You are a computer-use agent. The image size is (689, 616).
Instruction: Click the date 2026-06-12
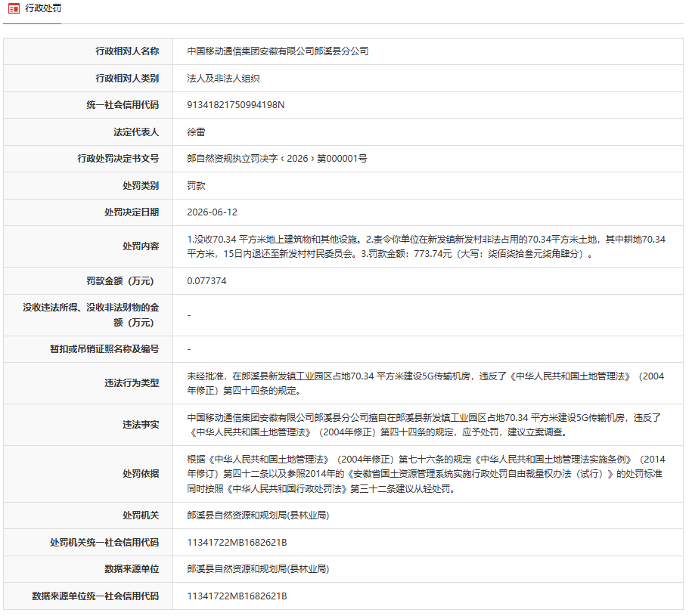212,212
